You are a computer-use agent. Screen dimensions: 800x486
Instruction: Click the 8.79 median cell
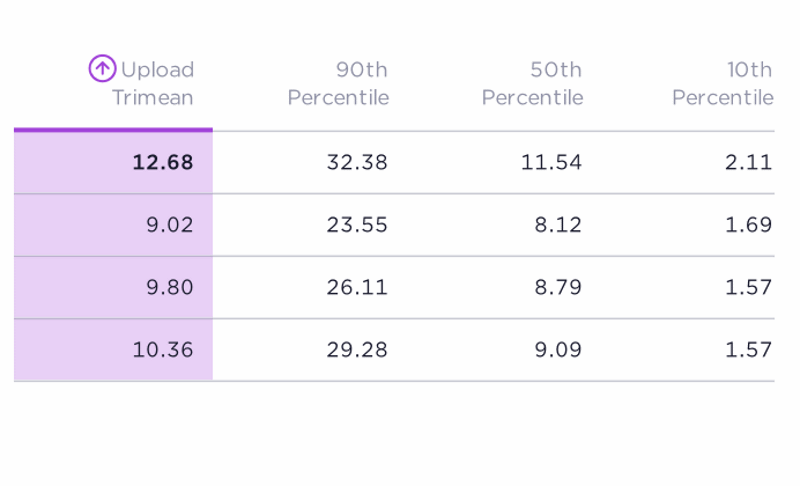point(558,287)
